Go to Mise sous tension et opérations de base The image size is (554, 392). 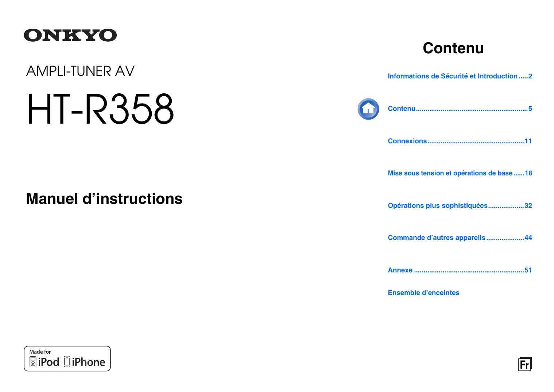point(460,173)
